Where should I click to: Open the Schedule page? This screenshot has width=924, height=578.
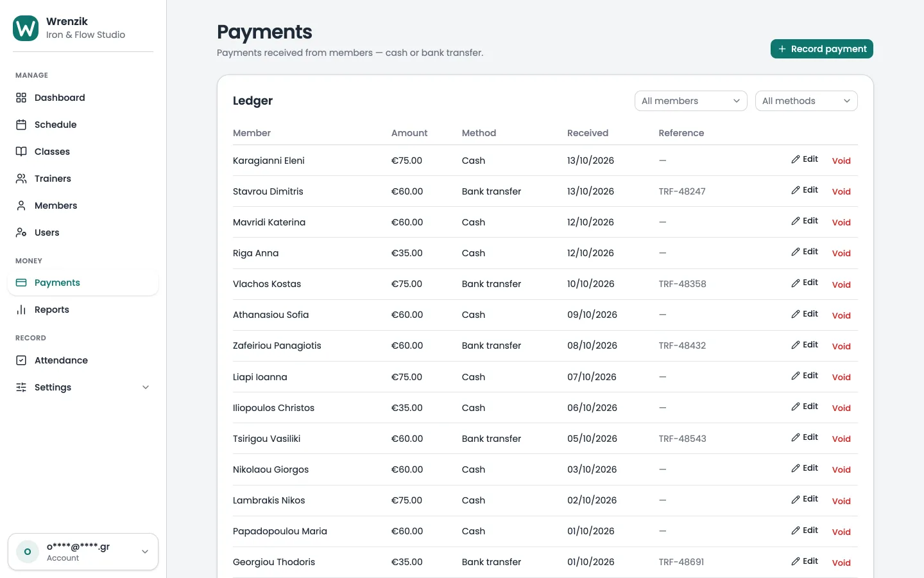pyautogui.click(x=83, y=125)
